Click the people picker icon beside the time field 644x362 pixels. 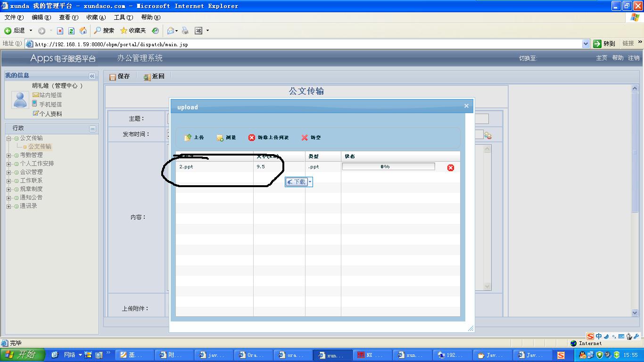488,135
